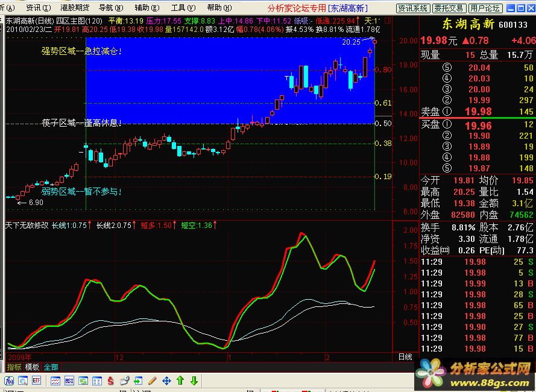Click the wavy-line chart window icon

point(55,381)
